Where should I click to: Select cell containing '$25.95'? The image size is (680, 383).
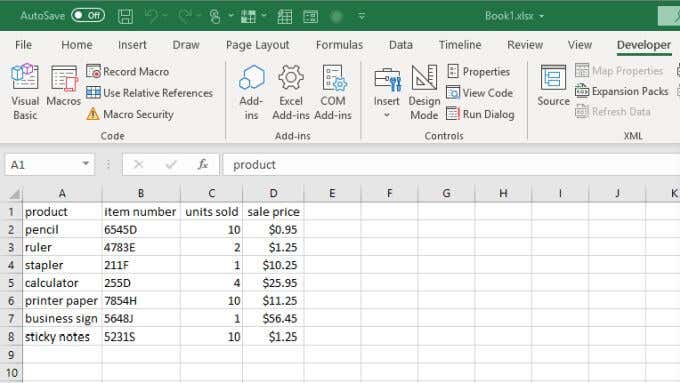273,283
